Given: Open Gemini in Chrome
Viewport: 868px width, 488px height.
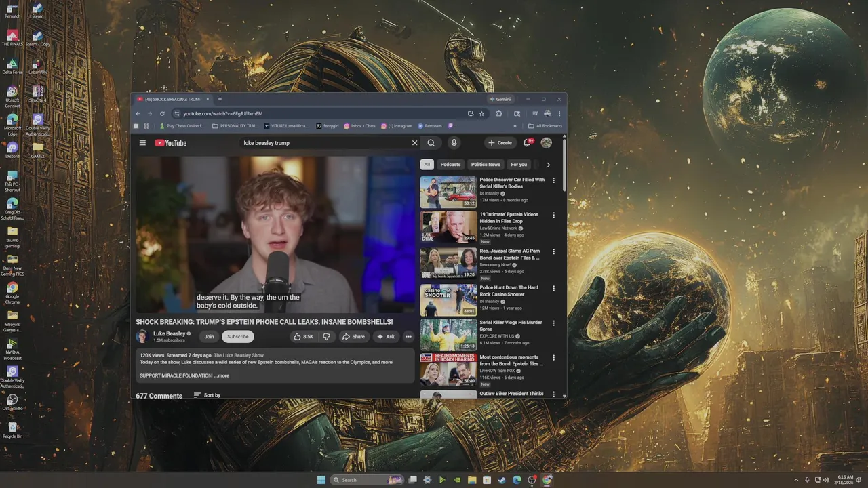Looking at the screenshot, I should pyautogui.click(x=500, y=99).
